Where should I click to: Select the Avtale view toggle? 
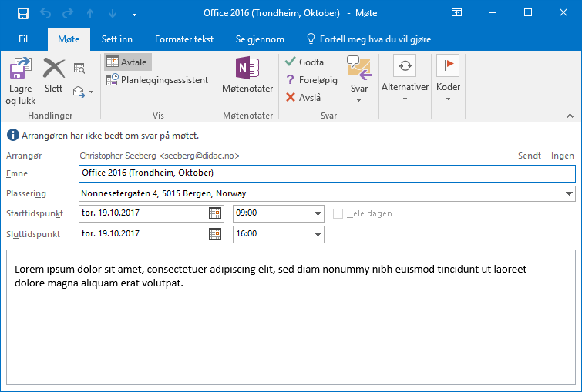click(127, 62)
